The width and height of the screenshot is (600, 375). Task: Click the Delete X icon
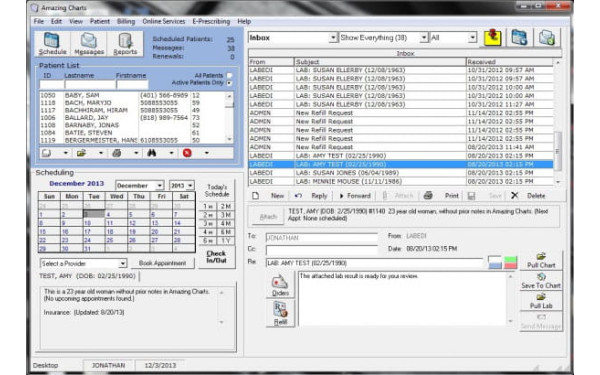tap(515, 196)
